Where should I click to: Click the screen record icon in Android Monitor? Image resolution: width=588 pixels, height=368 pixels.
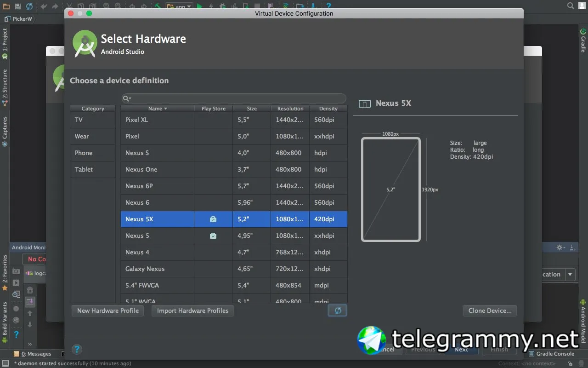tap(16, 283)
